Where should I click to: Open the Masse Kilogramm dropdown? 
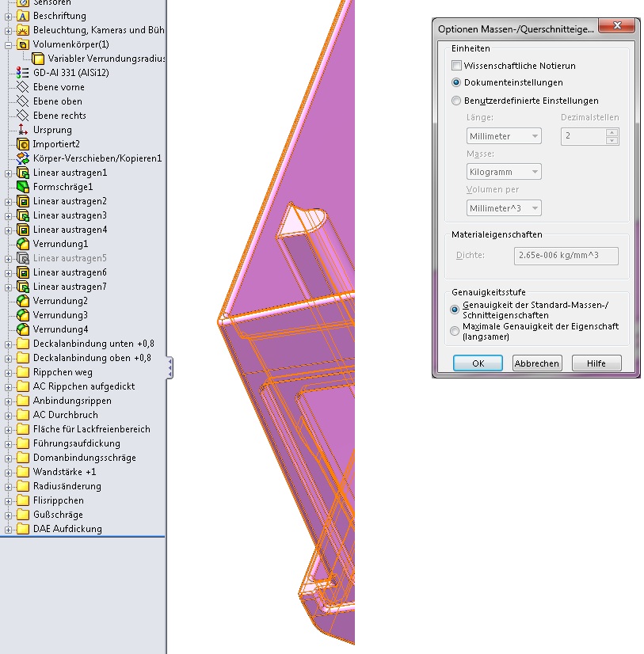[x=504, y=172]
